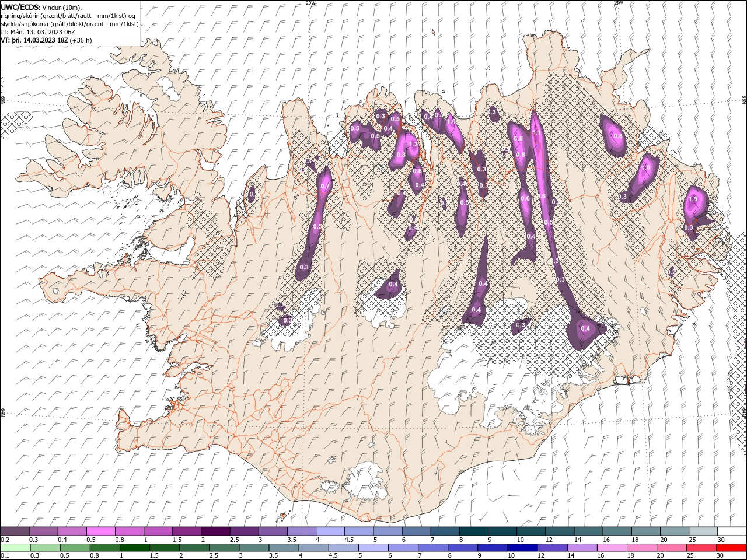Click the palest green 0.1–0.3 swatch in lower scale
Viewport: 747px width, 560px height.
click(15, 548)
